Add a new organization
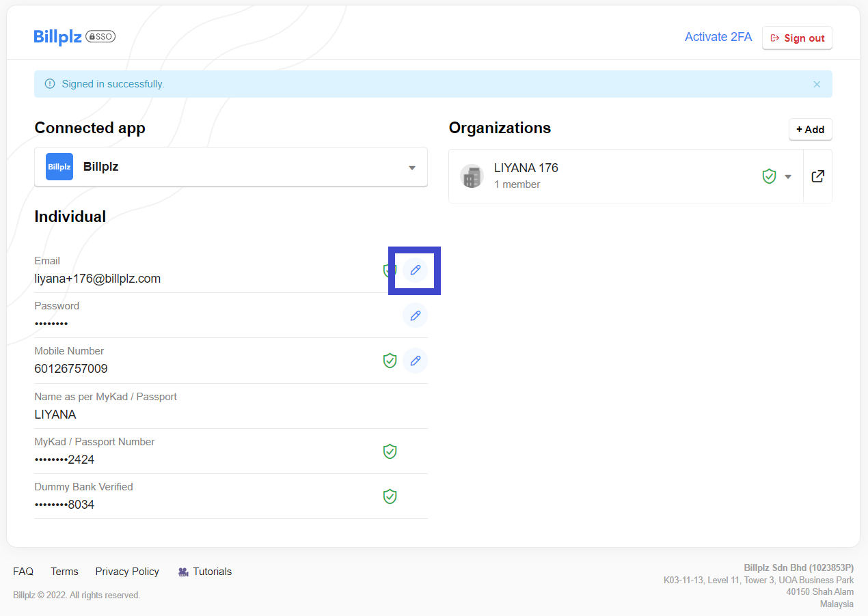Viewport: 868px width, 616px height. pos(811,129)
